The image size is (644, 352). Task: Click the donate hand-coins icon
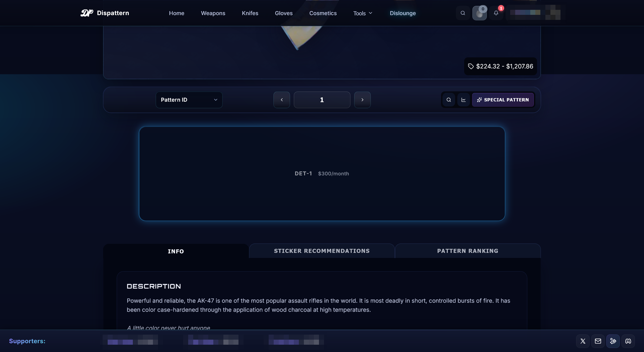613,341
